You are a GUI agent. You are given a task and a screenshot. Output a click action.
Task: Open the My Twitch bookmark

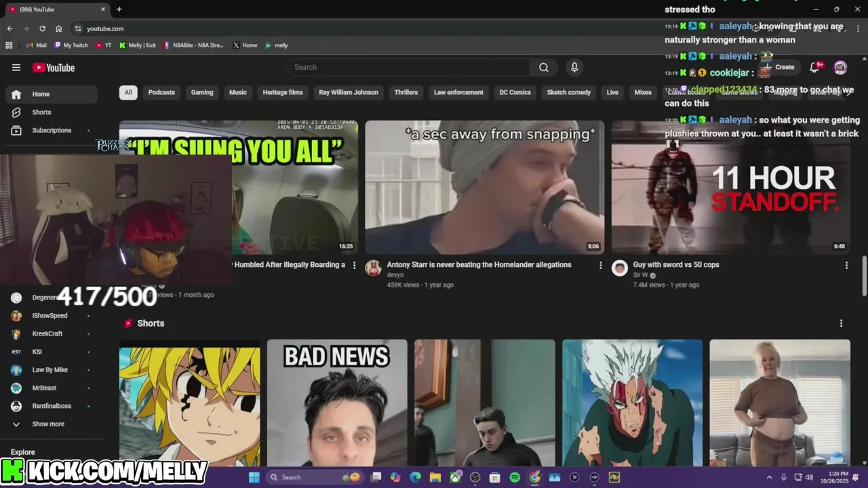[x=72, y=45]
